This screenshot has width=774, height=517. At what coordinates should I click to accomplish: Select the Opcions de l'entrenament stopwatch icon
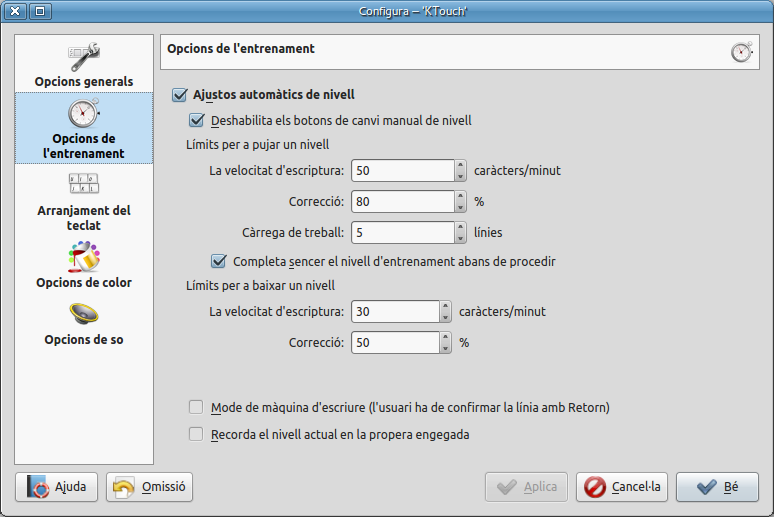83,113
